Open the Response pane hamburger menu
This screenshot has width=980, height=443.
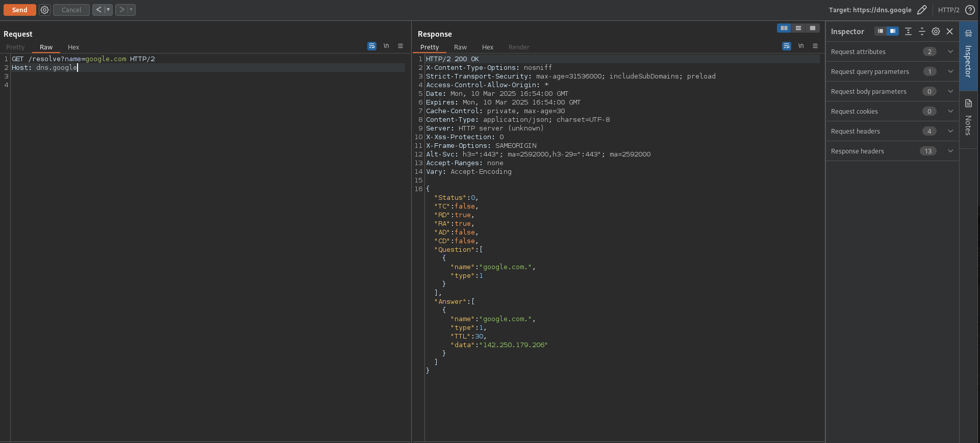pos(815,46)
